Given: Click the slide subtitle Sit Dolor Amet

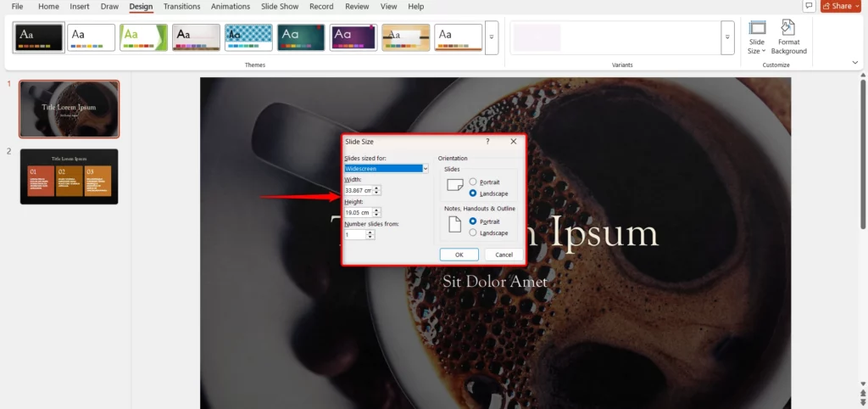Looking at the screenshot, I should coord(495,282).
